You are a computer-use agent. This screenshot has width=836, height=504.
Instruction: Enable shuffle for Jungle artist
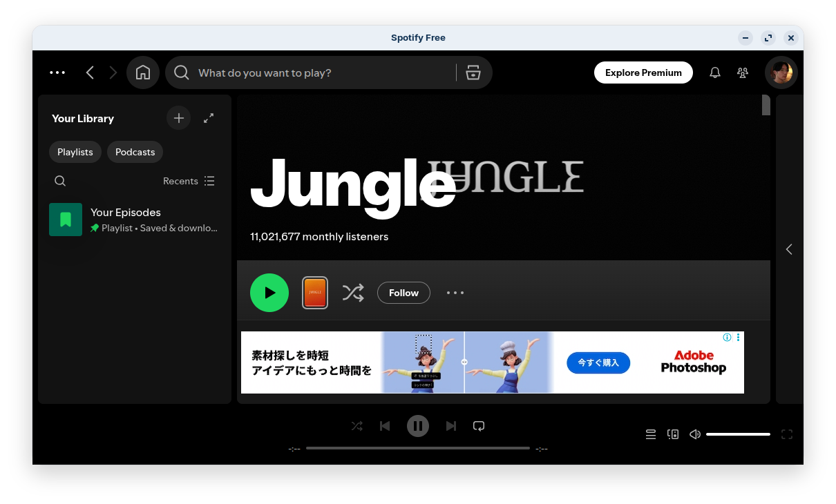coord(353,293)
